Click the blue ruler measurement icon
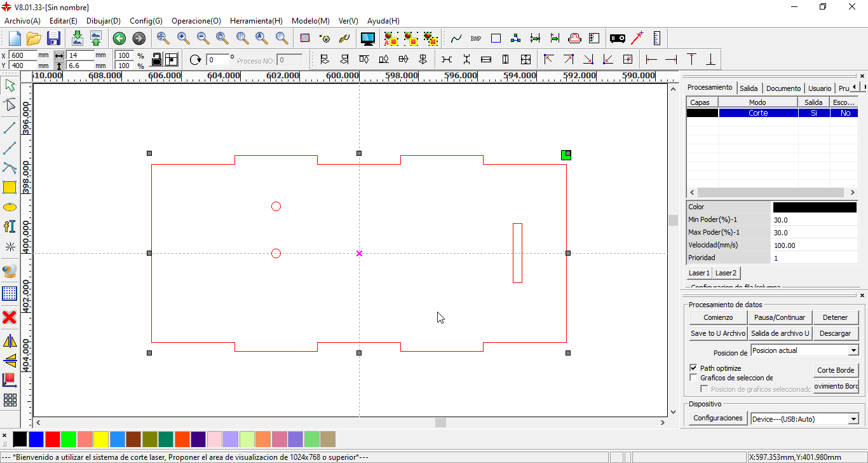868x463 pixels. pyautogui.click(x=657, y=38)
